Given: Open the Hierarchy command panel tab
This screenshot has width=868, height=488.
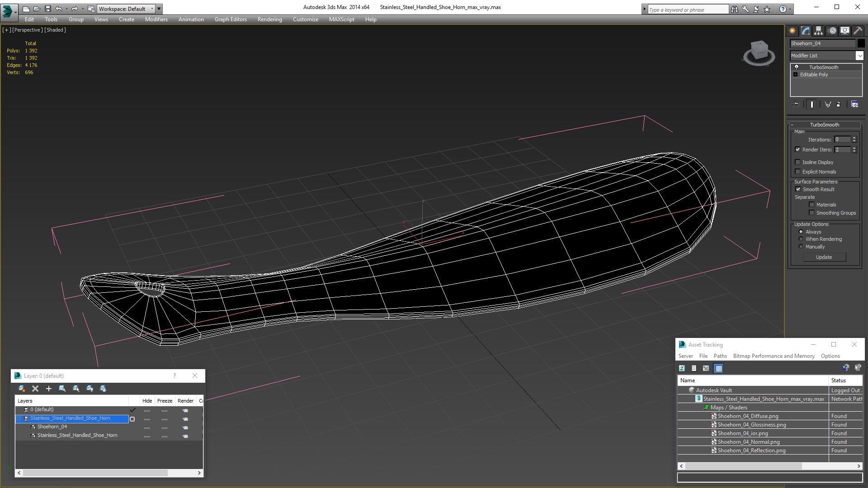Looking at the screenshot, I should [818, 31].
